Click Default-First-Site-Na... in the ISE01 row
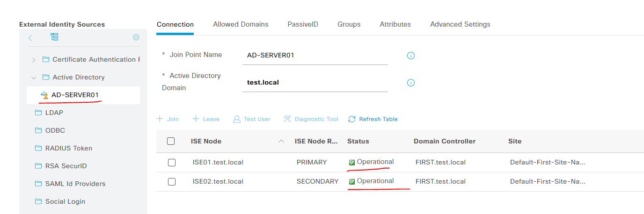The width and height of the screenshot is (644, 214). 548,163
